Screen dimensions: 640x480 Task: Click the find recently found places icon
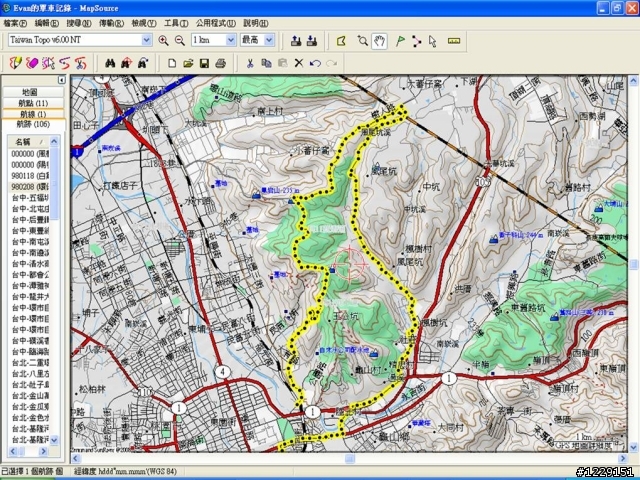[142, 63]
